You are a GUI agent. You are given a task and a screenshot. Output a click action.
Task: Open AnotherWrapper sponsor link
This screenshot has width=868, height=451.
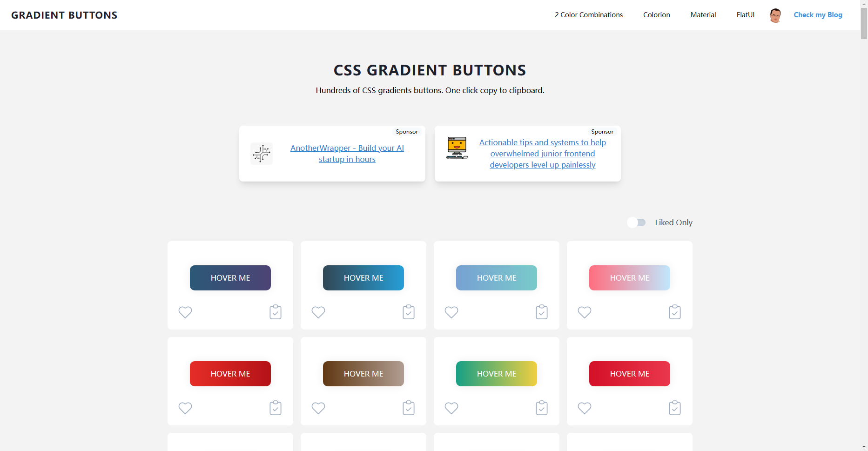[347, 154]
